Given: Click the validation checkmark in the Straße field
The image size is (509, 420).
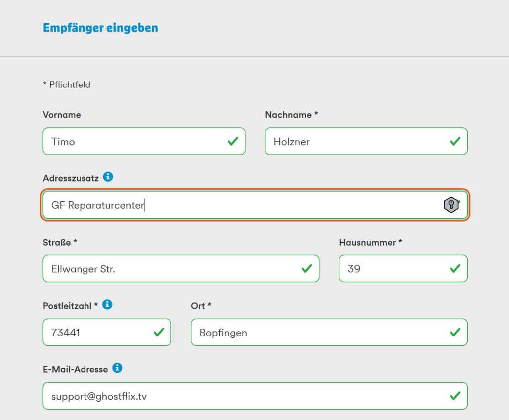Looking at the screenshot, I should tap(307, 269).
